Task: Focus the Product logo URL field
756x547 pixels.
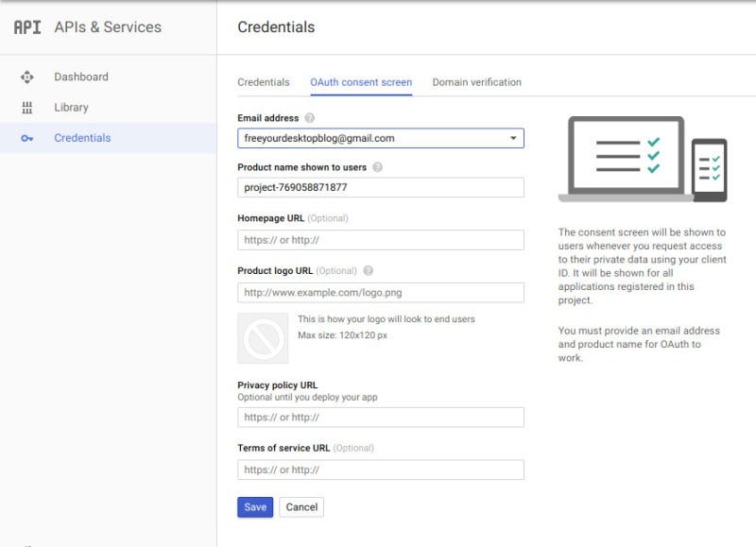Action: tap(381, 293)
